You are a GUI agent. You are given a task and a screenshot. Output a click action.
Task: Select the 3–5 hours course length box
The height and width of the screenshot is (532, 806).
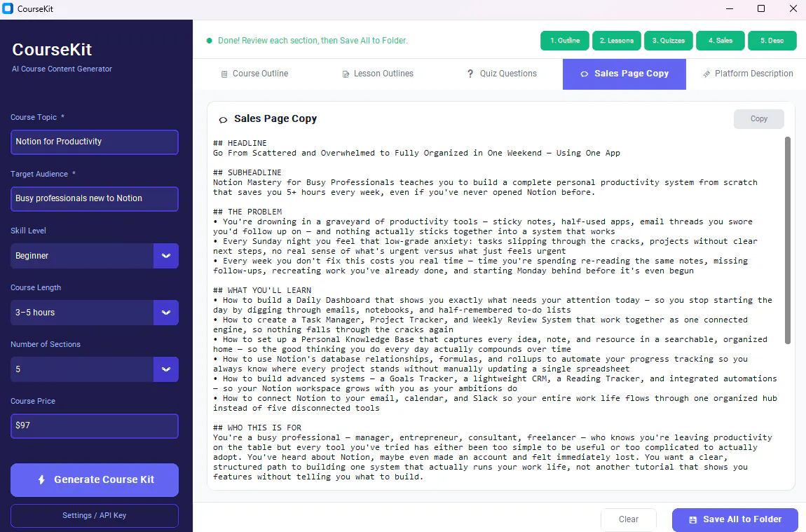pos(95,313)
